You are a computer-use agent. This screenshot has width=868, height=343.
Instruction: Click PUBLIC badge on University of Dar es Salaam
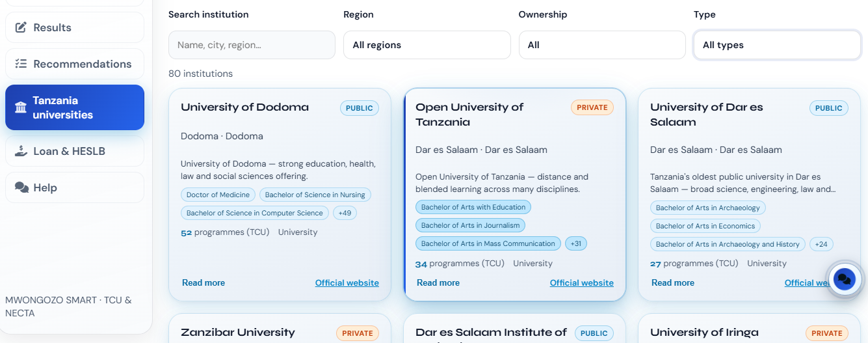[829, 108]
